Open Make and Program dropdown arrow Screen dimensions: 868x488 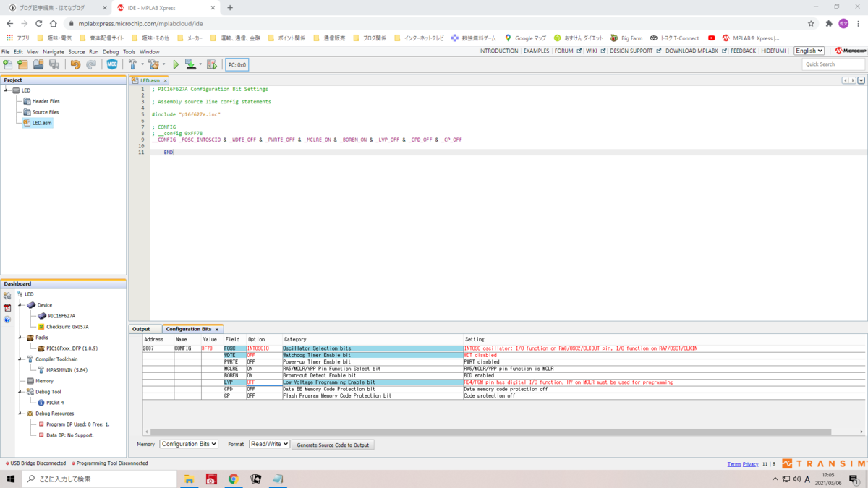(x=200, y=64)
